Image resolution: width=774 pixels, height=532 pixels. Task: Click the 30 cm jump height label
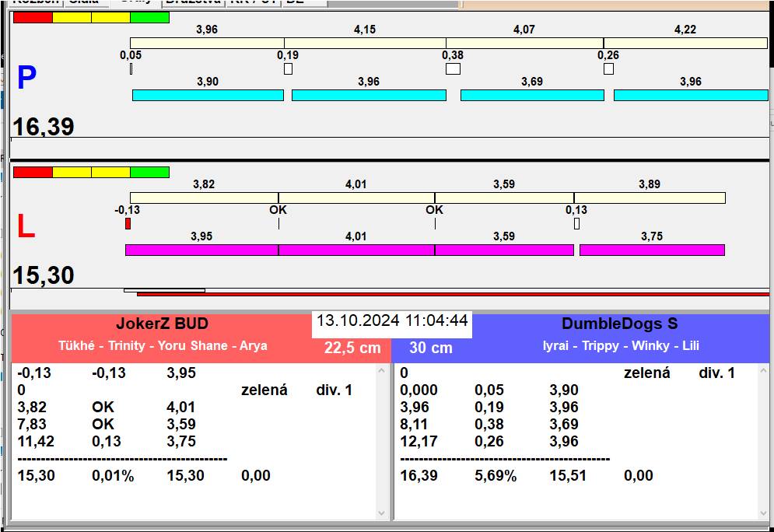431,348
